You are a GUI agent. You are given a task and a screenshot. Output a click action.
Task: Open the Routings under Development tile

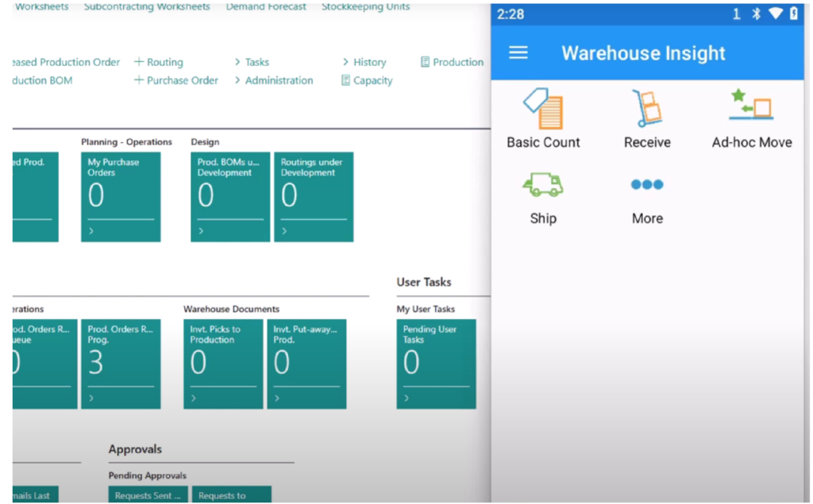(x=314, y=197)
